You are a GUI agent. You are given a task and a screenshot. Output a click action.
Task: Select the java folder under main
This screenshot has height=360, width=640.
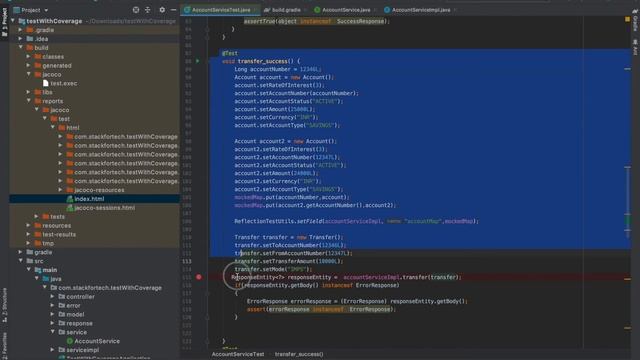tap(51, 279)
